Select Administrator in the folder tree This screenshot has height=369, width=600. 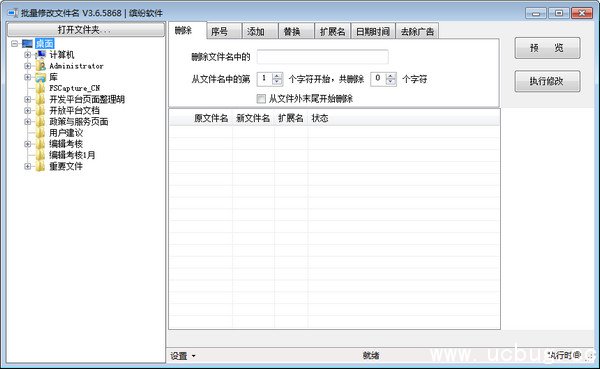tap(76, 66)
